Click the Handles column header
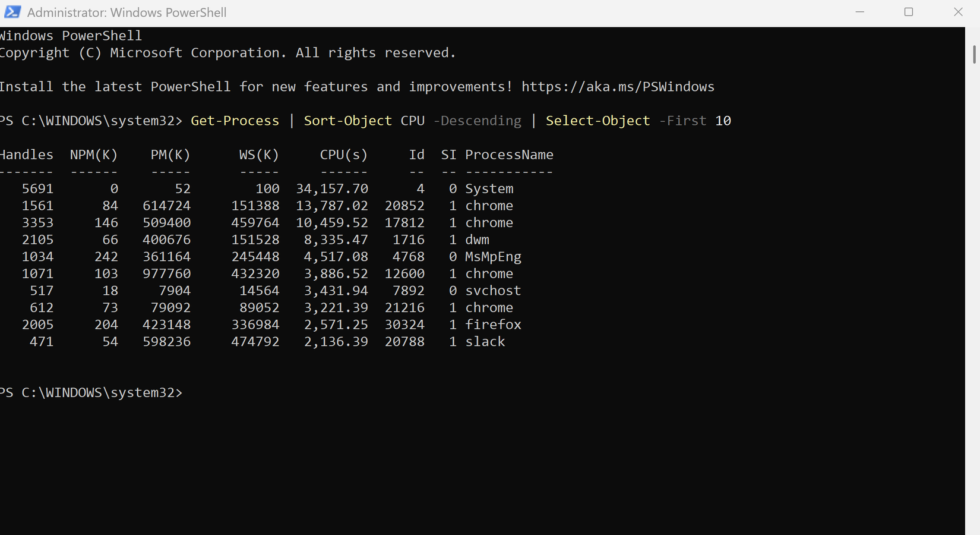 click(x=27, y=155)
